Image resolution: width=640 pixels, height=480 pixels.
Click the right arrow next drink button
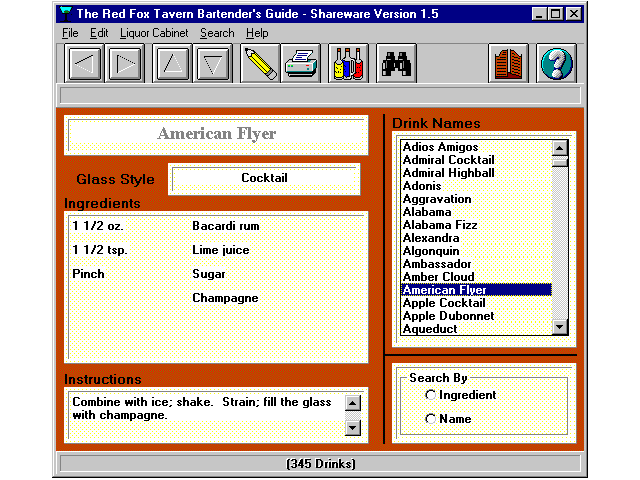(124, 64)
